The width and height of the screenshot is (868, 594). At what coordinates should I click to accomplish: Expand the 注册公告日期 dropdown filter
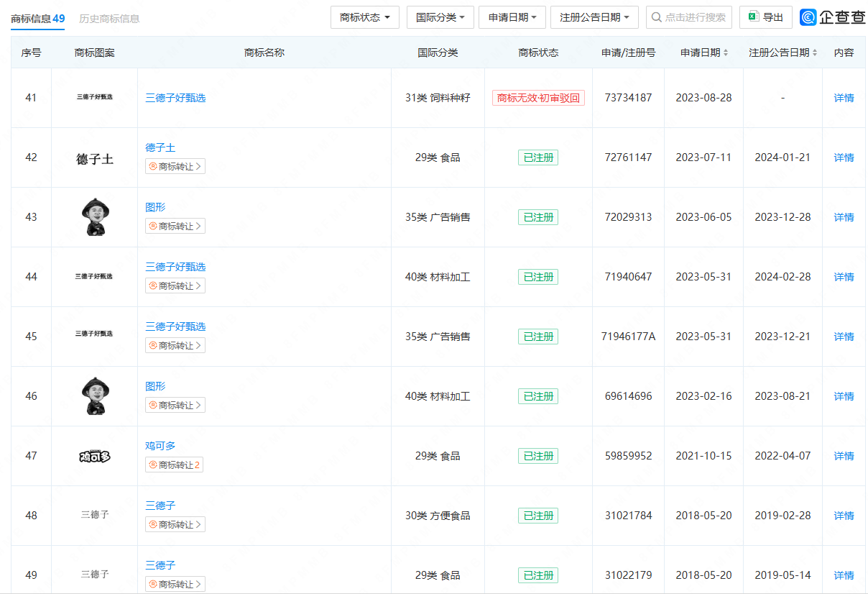click(594, 17)
